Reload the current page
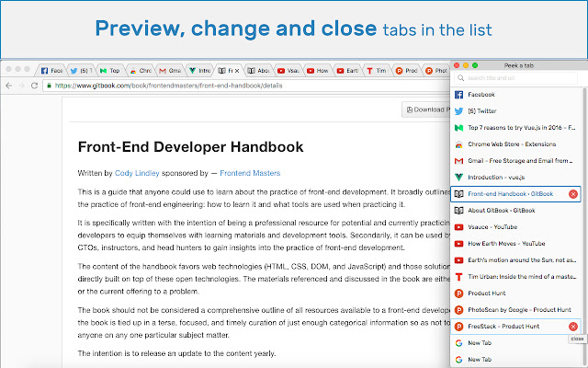The image size is (588, 368). tap(34, 86)
